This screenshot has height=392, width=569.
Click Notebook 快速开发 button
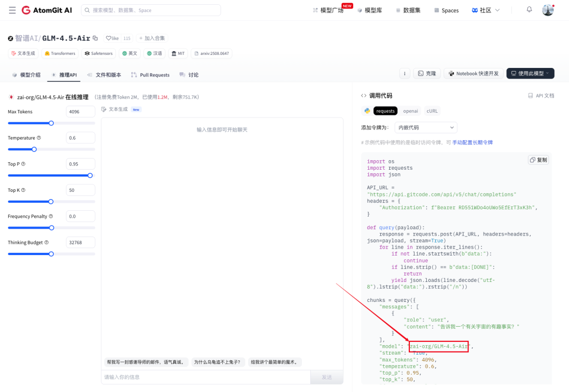474,73
